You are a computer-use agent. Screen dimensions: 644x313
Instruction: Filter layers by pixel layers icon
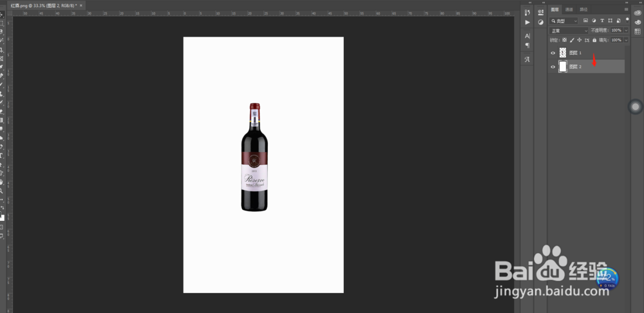[x=585, y=21]
